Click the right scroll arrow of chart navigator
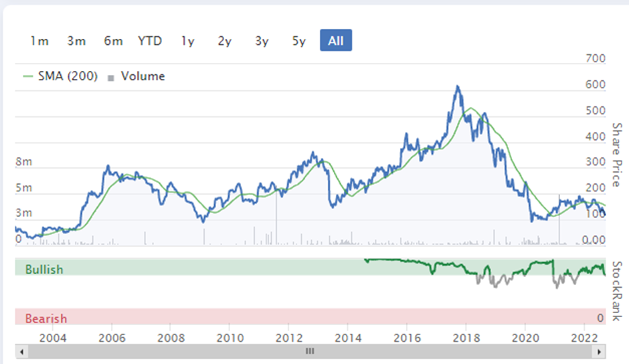The width and height of the screenshot is (629, 364). [x=599, y=352]
